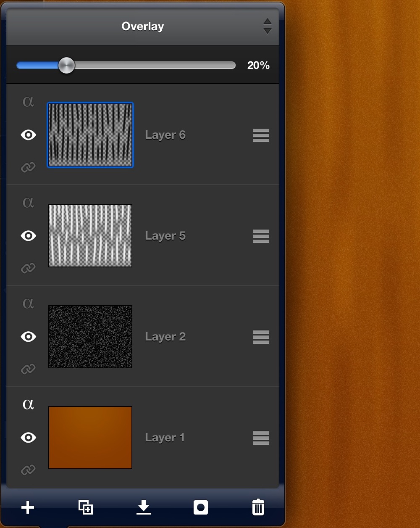Toggle alpha lock on Layer 1

click(28, 404)
